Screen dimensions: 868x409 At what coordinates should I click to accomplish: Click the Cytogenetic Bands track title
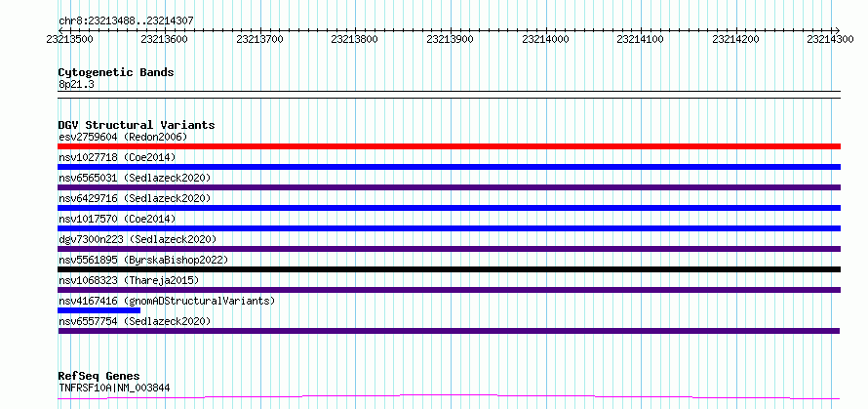pos(116,72)
